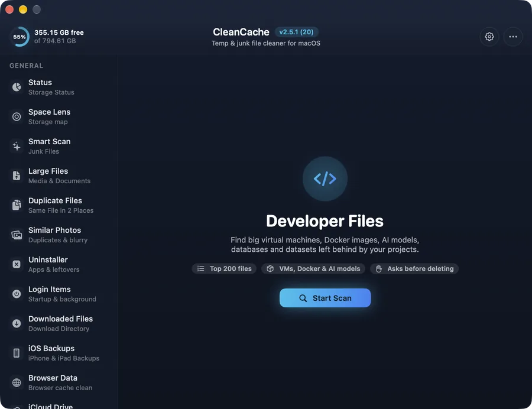Select Duplicate Files in sidebar
532x409 pixels.
tap(59, 205)
